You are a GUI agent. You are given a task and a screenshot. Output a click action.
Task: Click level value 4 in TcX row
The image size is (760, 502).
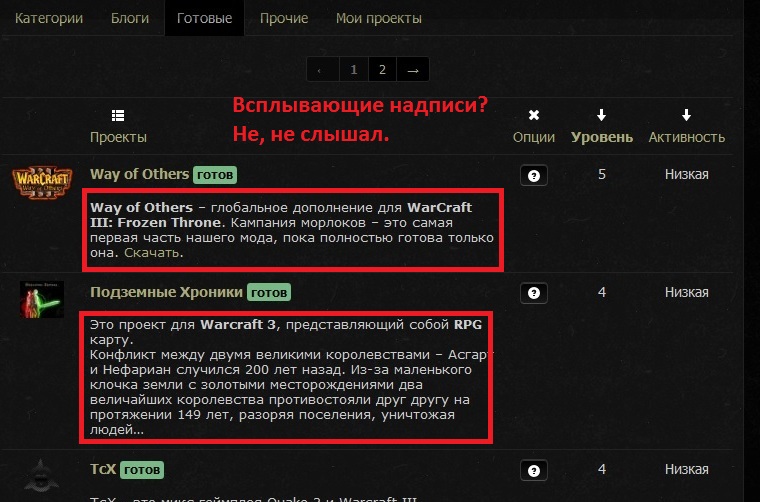(602, 469)
